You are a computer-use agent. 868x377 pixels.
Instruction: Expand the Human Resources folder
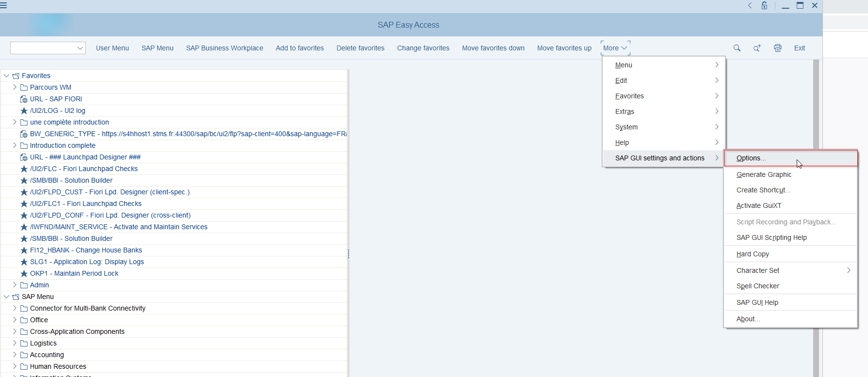point(15,366)
